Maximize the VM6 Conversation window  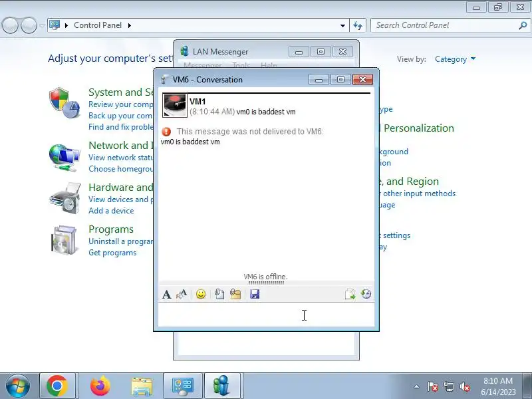coord(340,79)
